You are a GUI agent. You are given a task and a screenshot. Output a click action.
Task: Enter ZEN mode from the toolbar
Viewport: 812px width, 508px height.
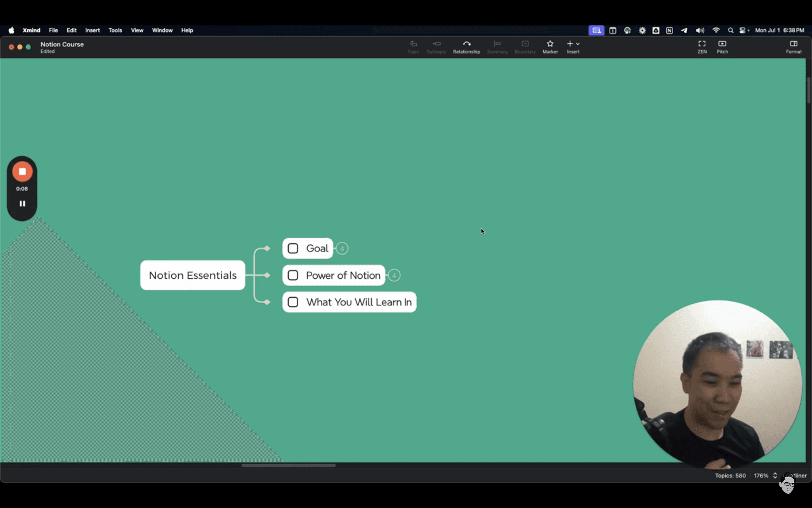(x=702, y=47)
